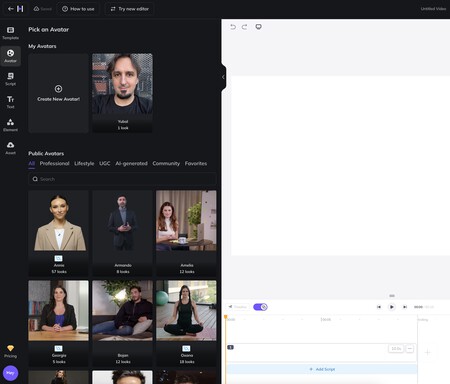Viewport: 450px width, 384px height.
Task: Play the video preview
Action: (392, 307)
